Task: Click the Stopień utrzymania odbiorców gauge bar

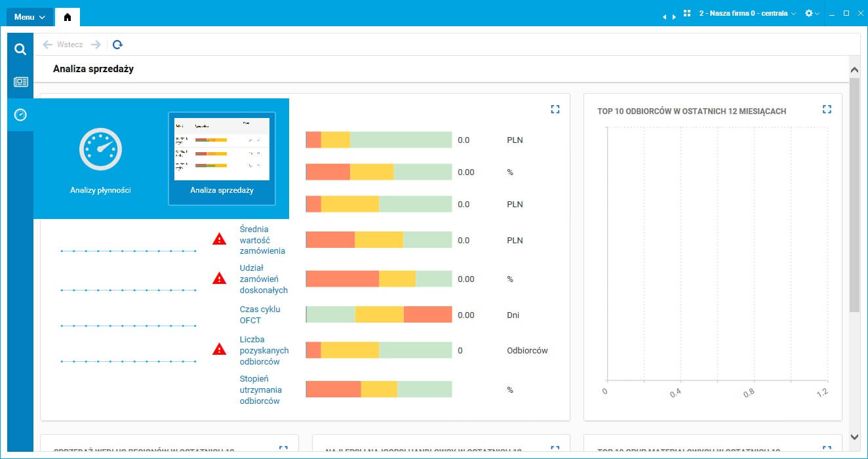Action: (x=379, y=389)
